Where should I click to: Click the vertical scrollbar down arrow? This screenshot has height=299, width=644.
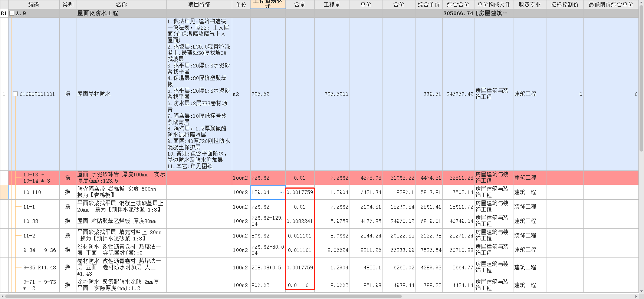[641, 291]
